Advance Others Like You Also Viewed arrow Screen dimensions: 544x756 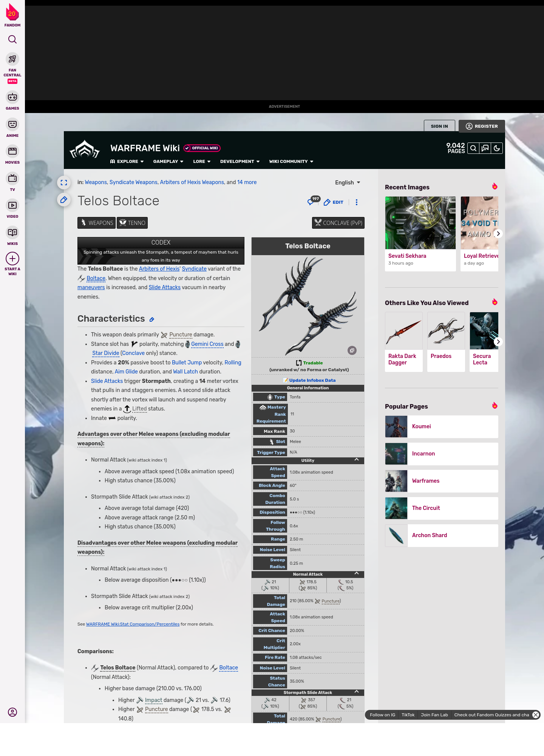click(x=498, y=342)
